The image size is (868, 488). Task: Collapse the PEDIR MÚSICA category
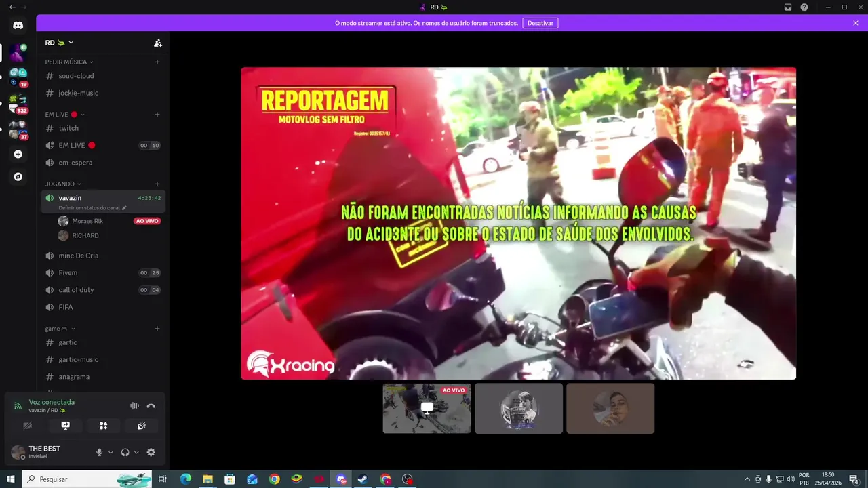click(x=69, y=62)
